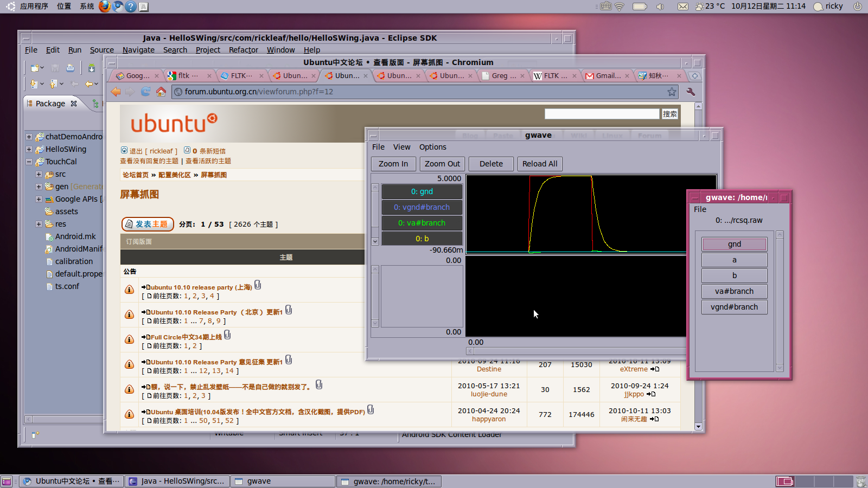The image size is (868, 488).
Task: Click gwave horizontal time scrollbar
Action: tap(576, 351)
